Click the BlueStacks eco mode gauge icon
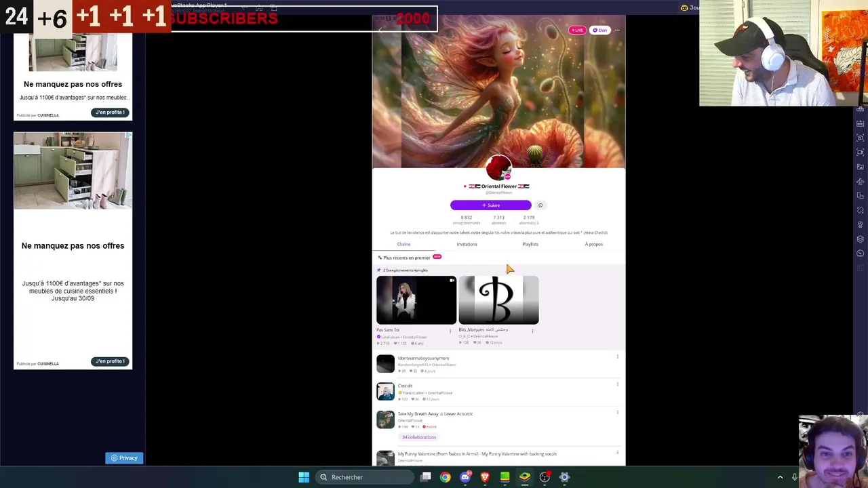The width and height of the screenshot is (868, 488). pos(861,253)
